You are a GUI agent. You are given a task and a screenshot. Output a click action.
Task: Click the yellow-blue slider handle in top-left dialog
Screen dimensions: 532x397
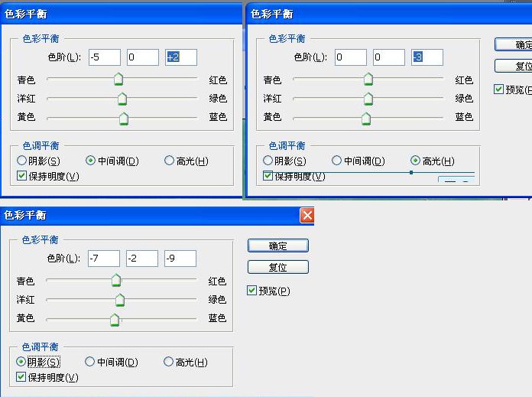pos(124,119)
